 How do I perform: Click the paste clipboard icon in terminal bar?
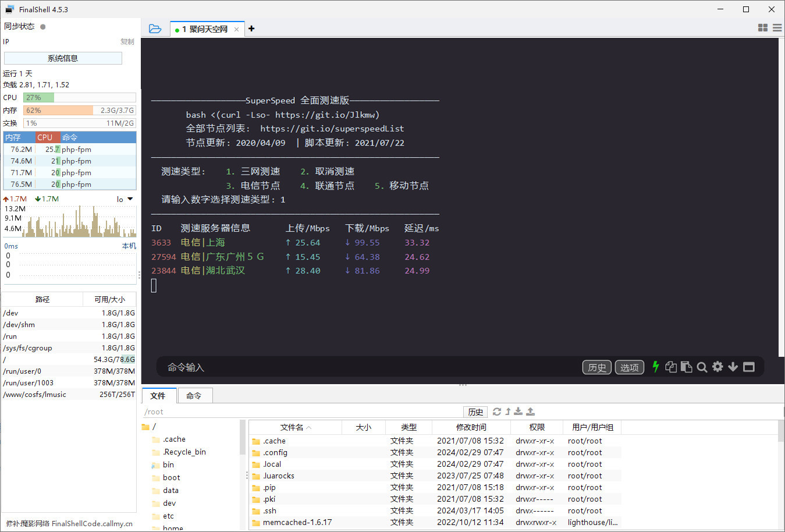click(686, 367)
